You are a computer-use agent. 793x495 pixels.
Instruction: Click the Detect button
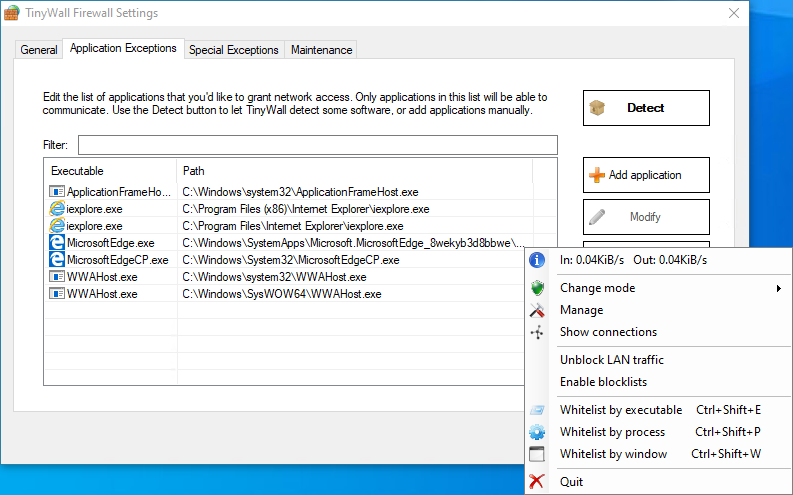tap(646, 108)
